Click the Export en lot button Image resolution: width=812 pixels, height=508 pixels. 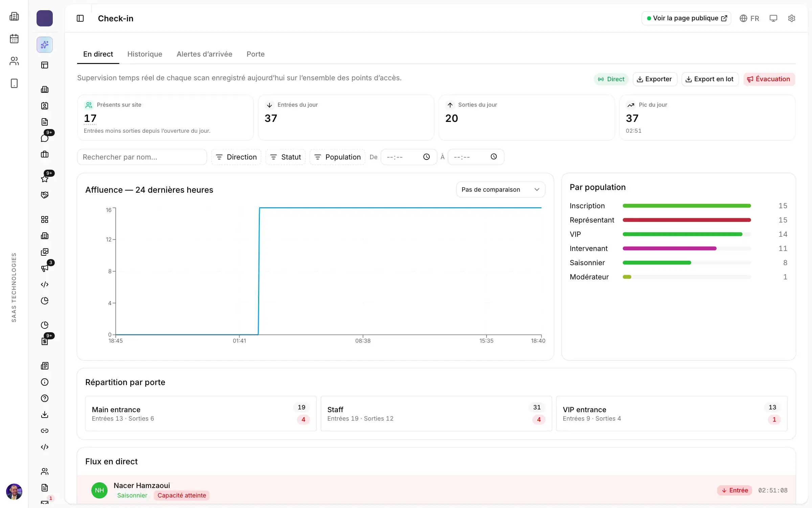[x=710, y=79]
